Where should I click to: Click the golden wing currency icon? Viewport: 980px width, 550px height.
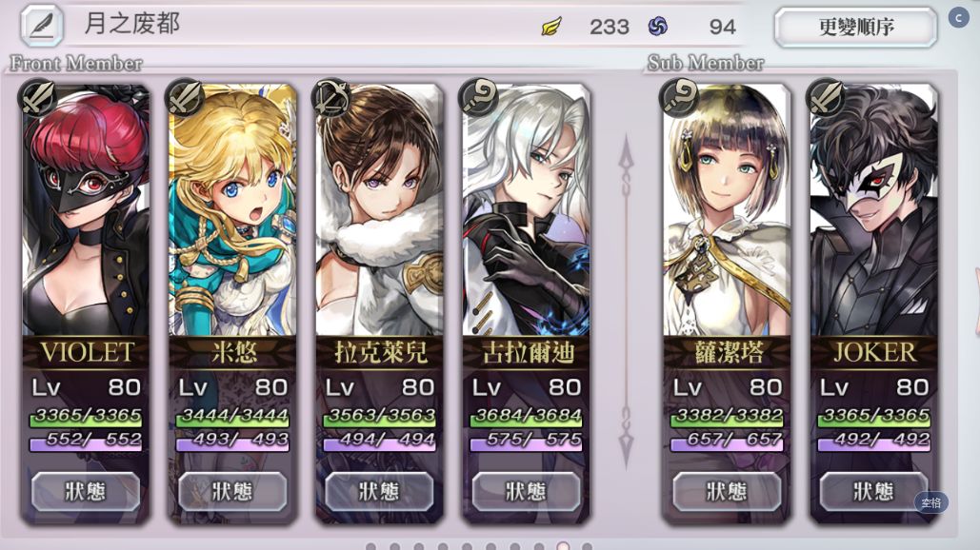coord(551,27)
